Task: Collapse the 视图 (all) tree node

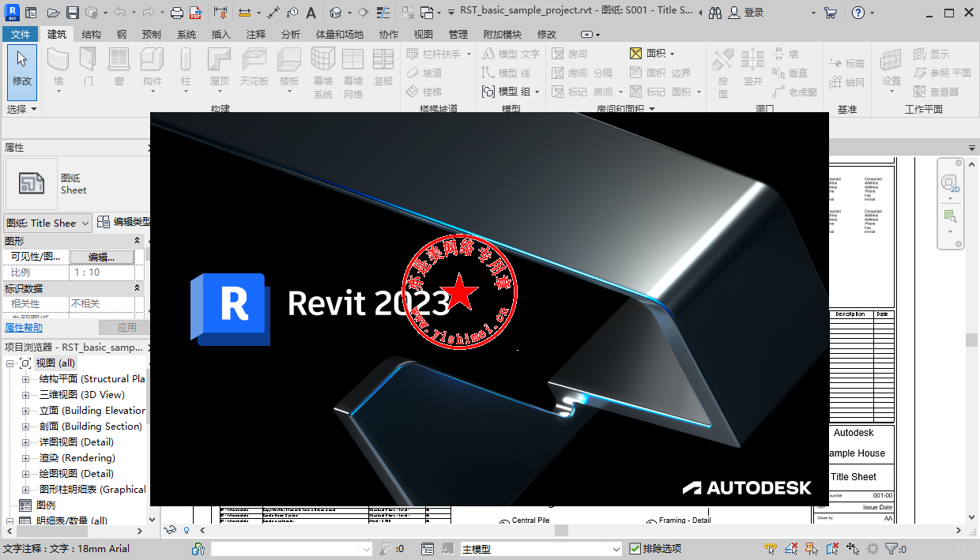Action: click(x=10, y=363)
